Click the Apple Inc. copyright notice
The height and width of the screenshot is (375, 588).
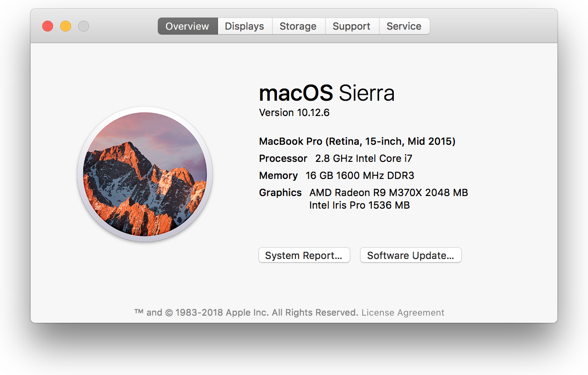coord(246,312)
